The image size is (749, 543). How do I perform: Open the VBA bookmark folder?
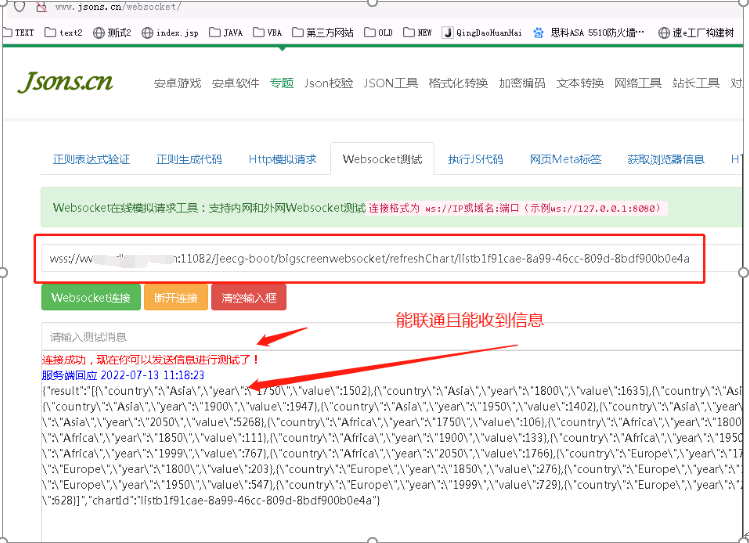point(268,32)
